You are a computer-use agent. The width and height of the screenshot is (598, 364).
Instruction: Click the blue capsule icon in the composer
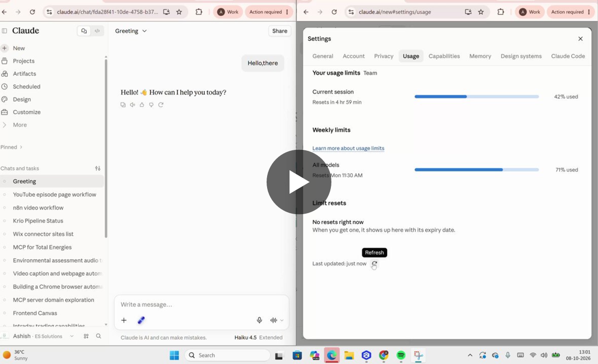[x=141, y=320]
